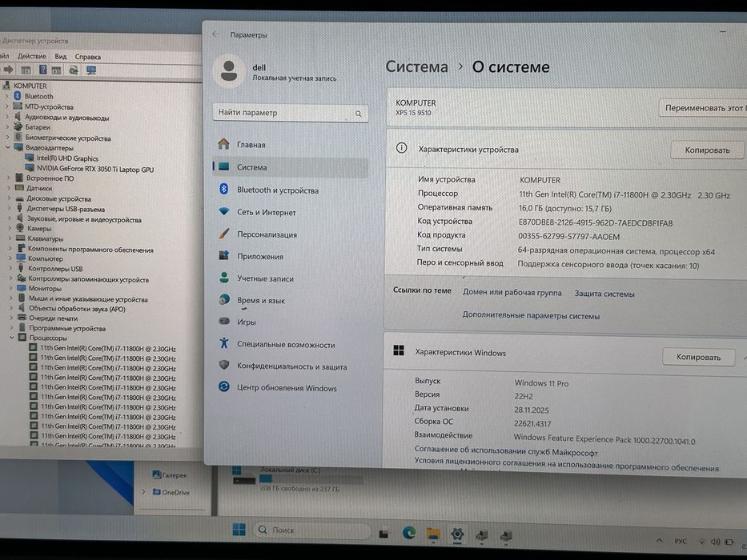Select Биометрические устройства in device tree
Screen dimensions: 747x560
tap(68, 138)
